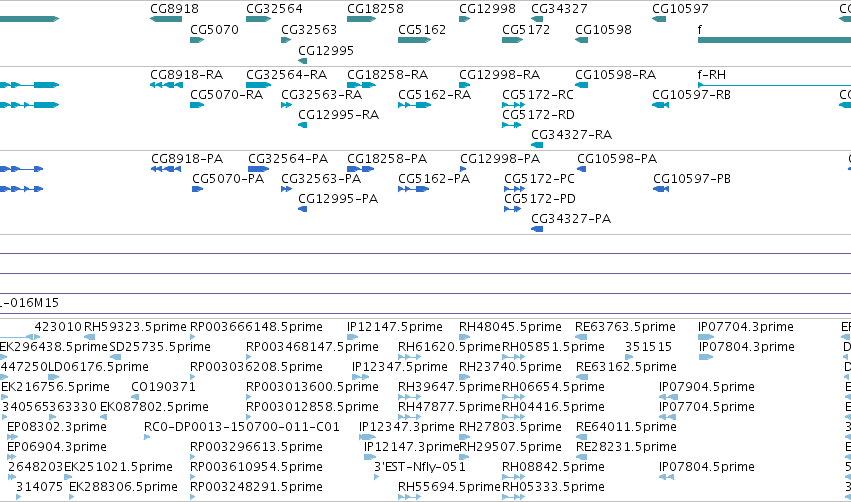Click protein CG10598-PA label
The height and width of the screenshot is (502, 851).
click(617, 158)
